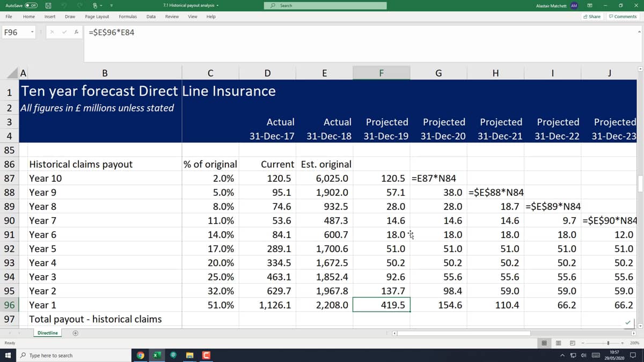Switch to Page Break Preview icon
Viewport: 644px width, 362px height.
click(x=572, y=343)
